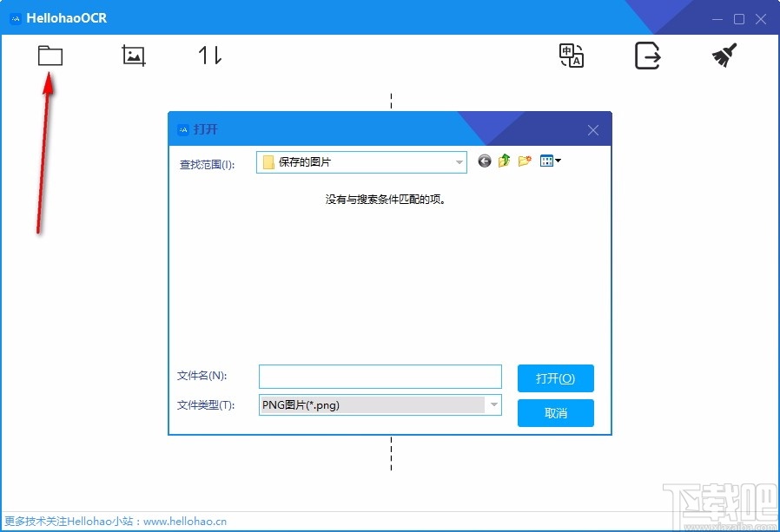
Task: Navigate up one folder level
Action: (504, 161)
